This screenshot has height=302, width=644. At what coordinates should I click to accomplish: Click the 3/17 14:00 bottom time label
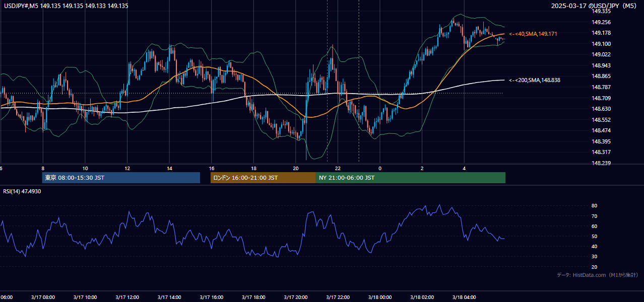(x=169, y=297)
